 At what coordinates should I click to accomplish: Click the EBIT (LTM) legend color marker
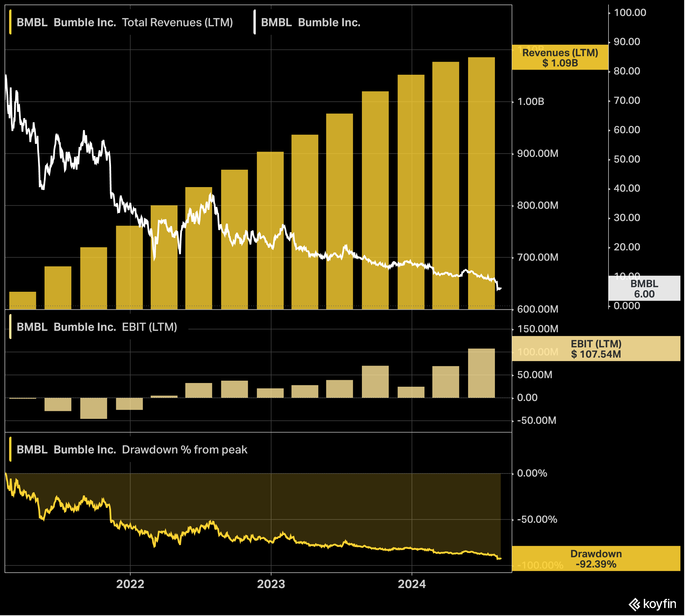pos(11,327)
